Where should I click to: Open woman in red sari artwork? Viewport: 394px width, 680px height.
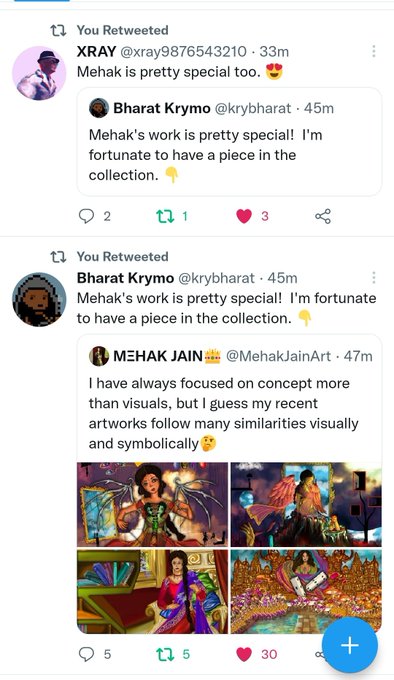click(153, 592)
